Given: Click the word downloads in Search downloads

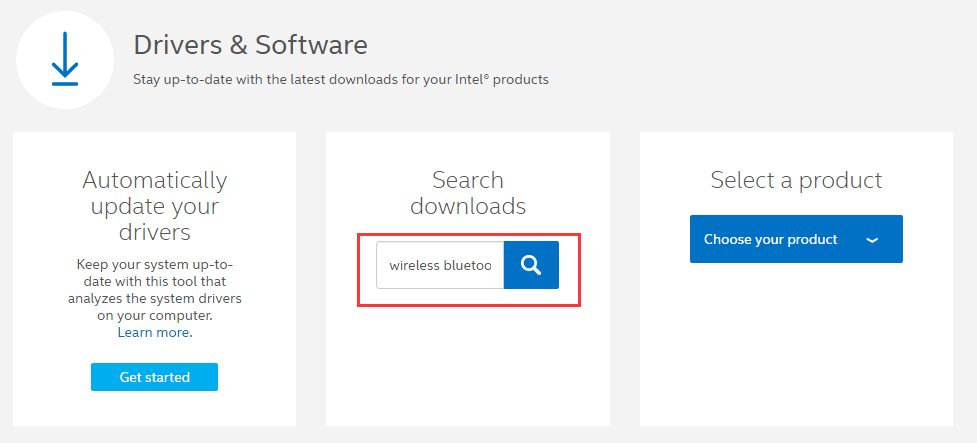Looking at the screenshot, I should 467,207.
